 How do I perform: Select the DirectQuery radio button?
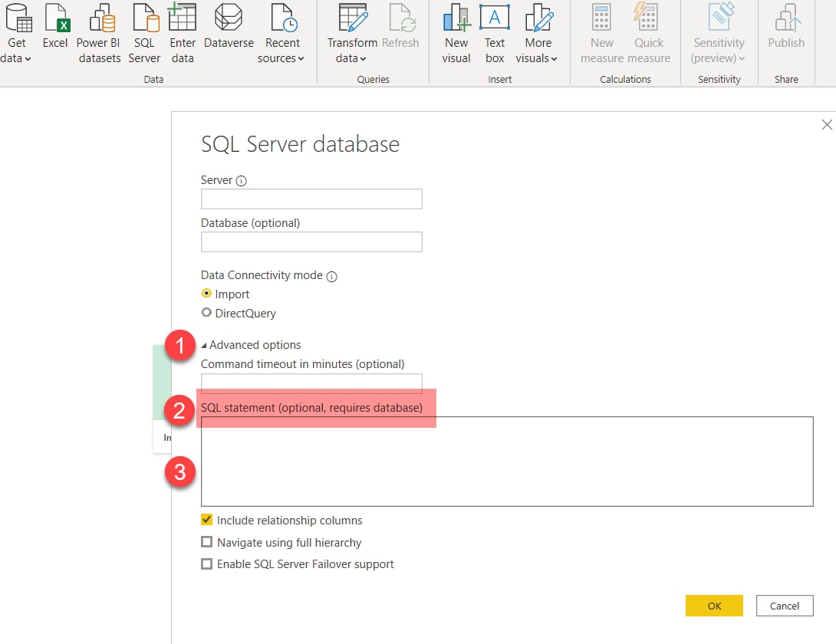click(x=206, y=312)
